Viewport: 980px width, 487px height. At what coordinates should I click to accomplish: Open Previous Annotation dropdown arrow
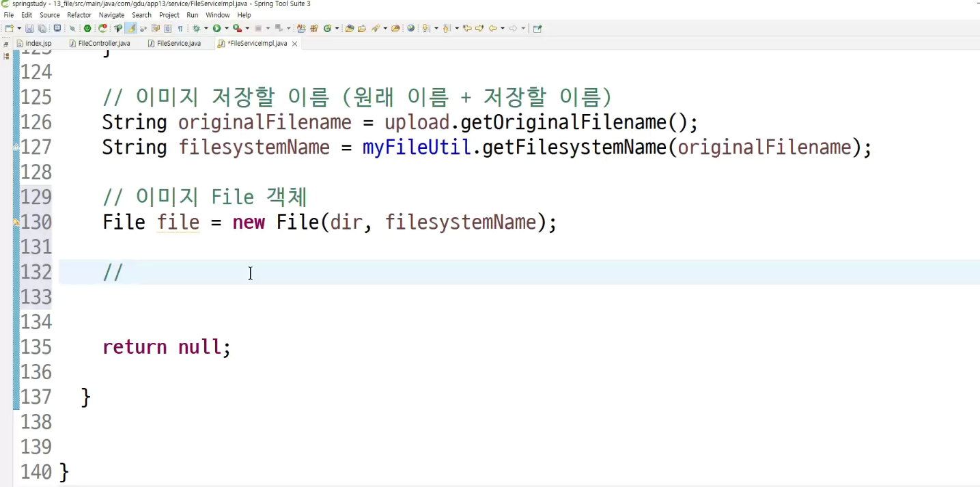coord(457,28)
